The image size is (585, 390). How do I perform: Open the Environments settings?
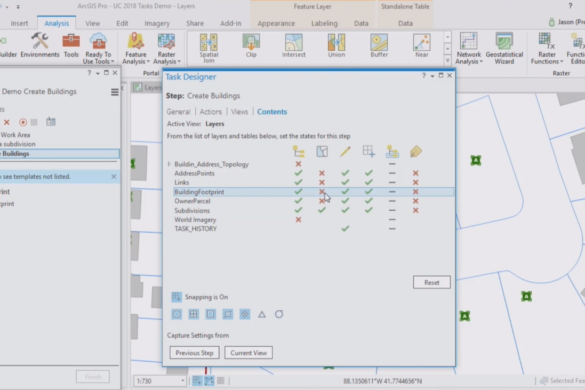40,45
